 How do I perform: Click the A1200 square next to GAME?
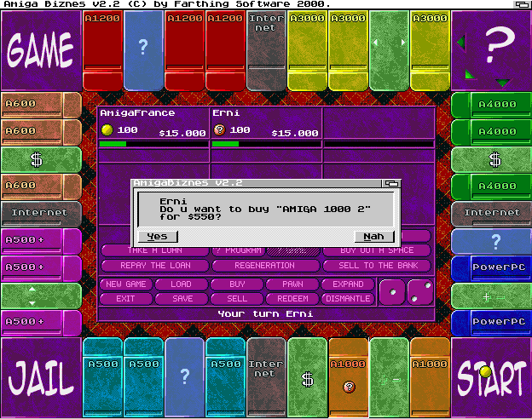(x=102, y=50)
